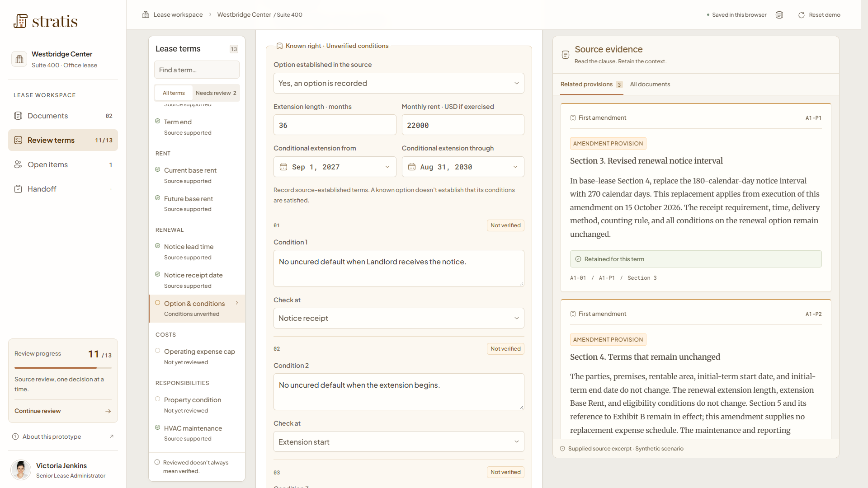This screenshot has width=868, height=488.
Task: Open the Review terms menu item
Action: (63, 140)
